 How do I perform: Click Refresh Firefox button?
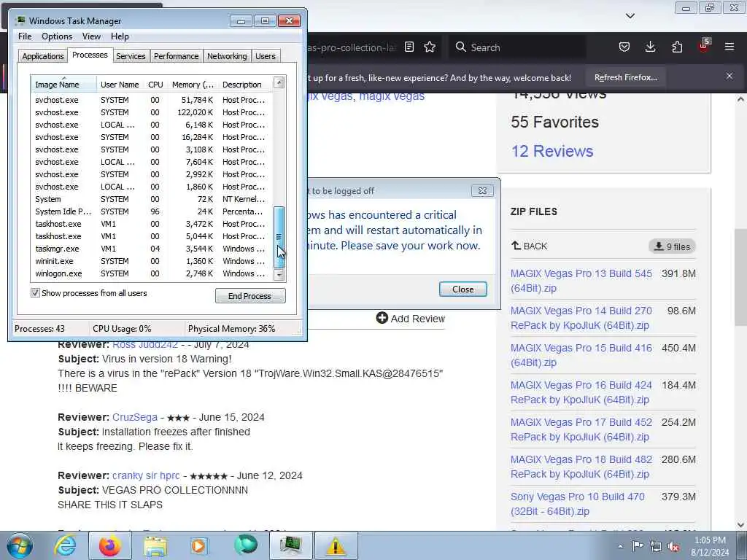click(x=625, y=77)
